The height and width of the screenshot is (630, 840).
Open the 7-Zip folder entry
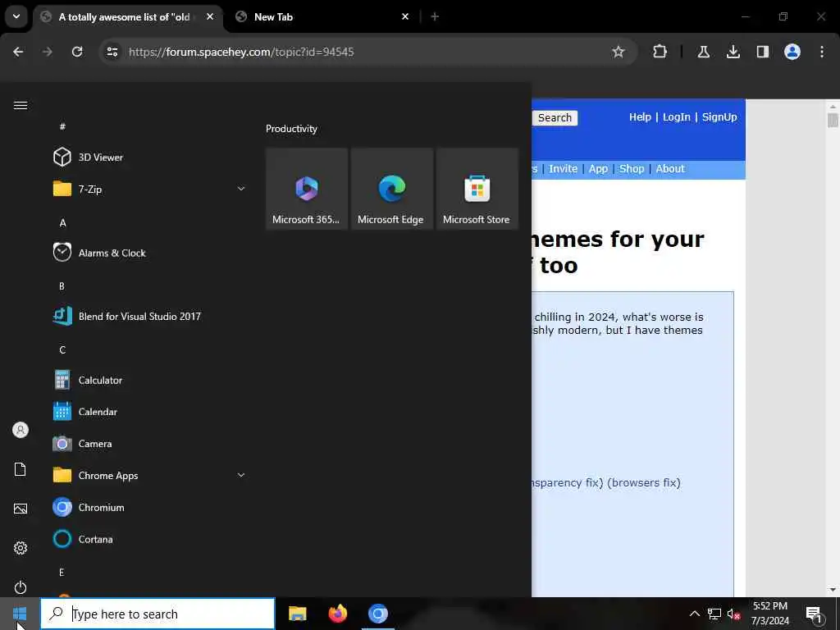click(150, 189)
